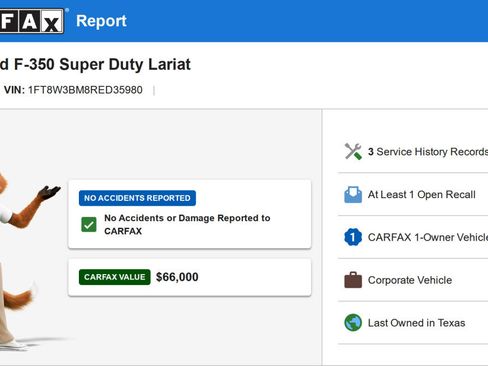Click the CARFAX VALUE badge

pos(115,277)
